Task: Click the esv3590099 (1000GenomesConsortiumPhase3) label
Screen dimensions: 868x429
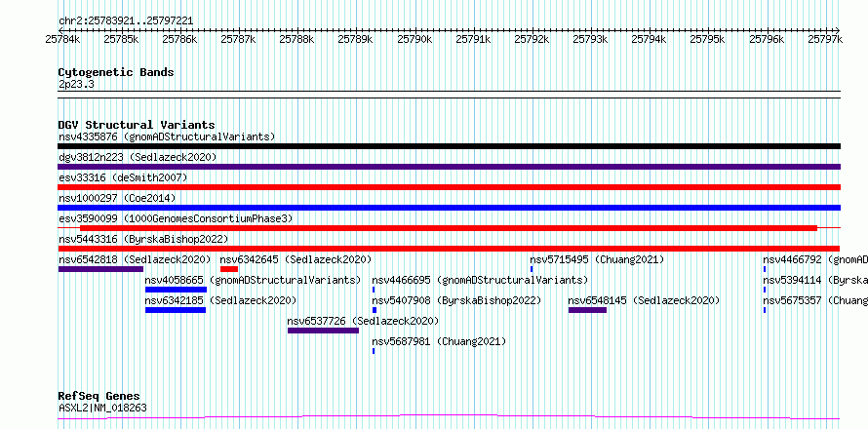Action: (176, 218)
